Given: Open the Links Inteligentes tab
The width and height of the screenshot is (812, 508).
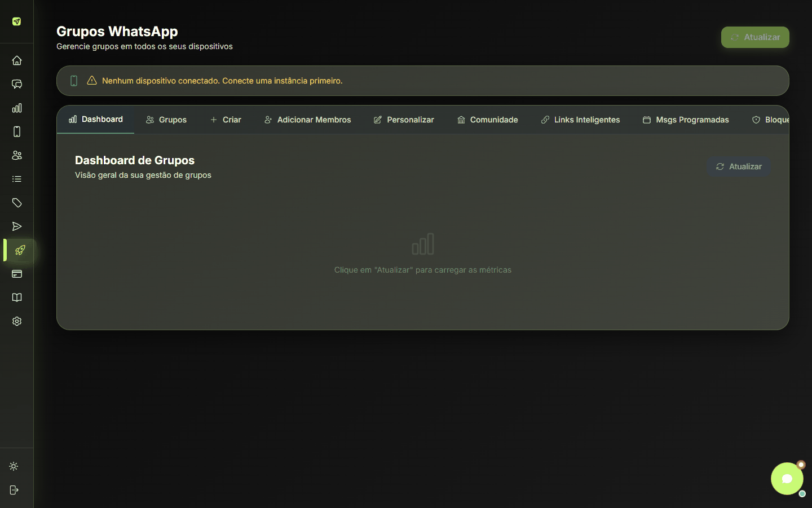Looking at the screenshot, I should [580, 120].
